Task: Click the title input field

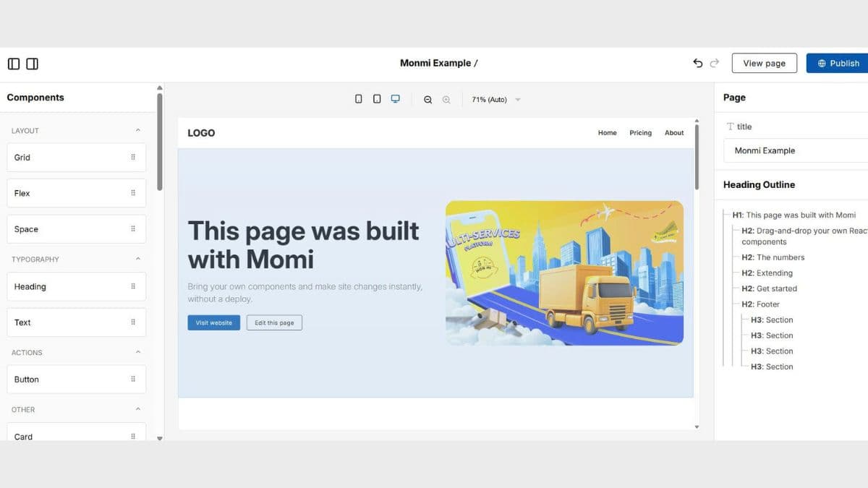Action: pyautogui.click(x=796, y=150)
